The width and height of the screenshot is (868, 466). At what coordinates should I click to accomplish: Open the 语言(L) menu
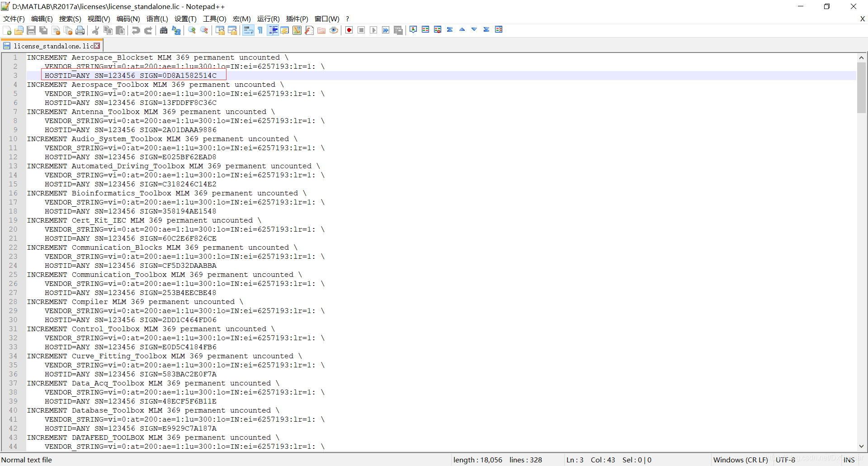click(157, 19)
